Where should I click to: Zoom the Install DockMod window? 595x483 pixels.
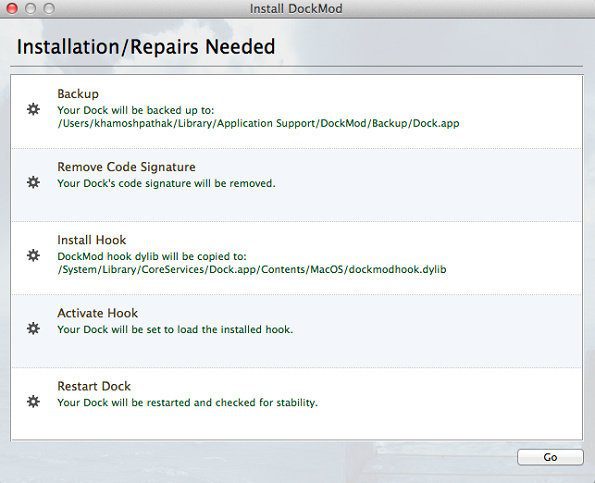point(49,8)
